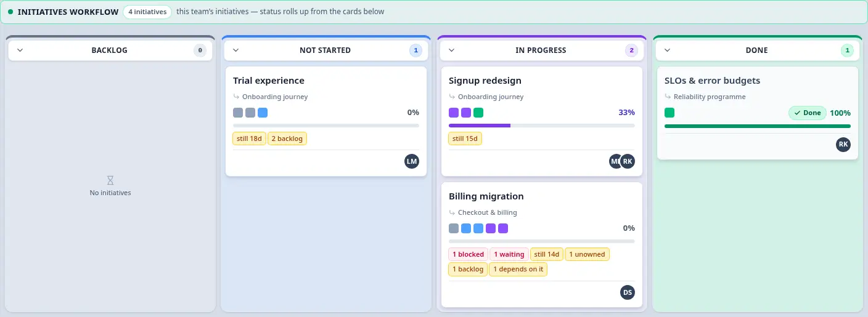Click the still 15d tag
This screenshot has height=317, width=868.
pos(465,138)
